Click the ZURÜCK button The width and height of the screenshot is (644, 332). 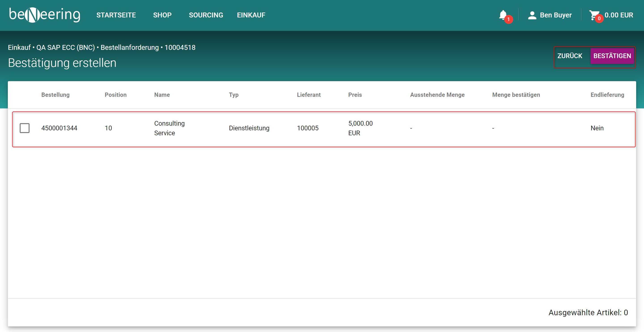(570, 56)
